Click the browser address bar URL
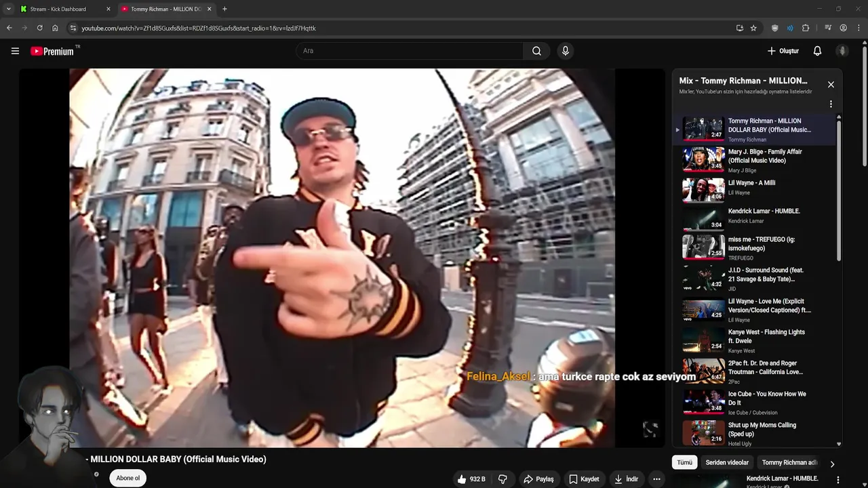The image size is (868, 488). (x=199, y=28)
